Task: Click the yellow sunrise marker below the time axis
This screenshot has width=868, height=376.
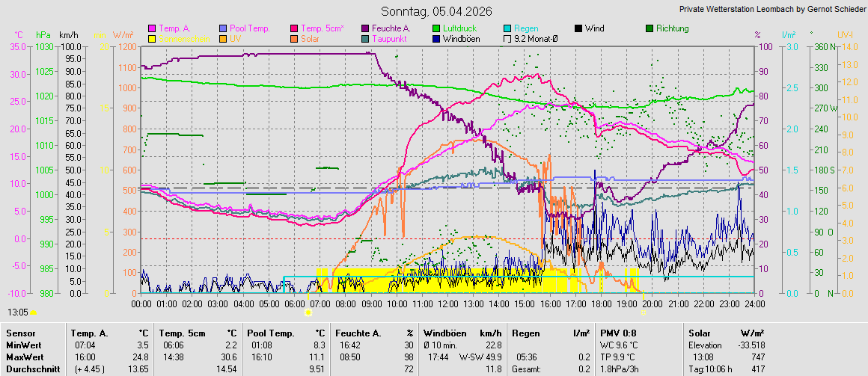Action: coord(308,312)
